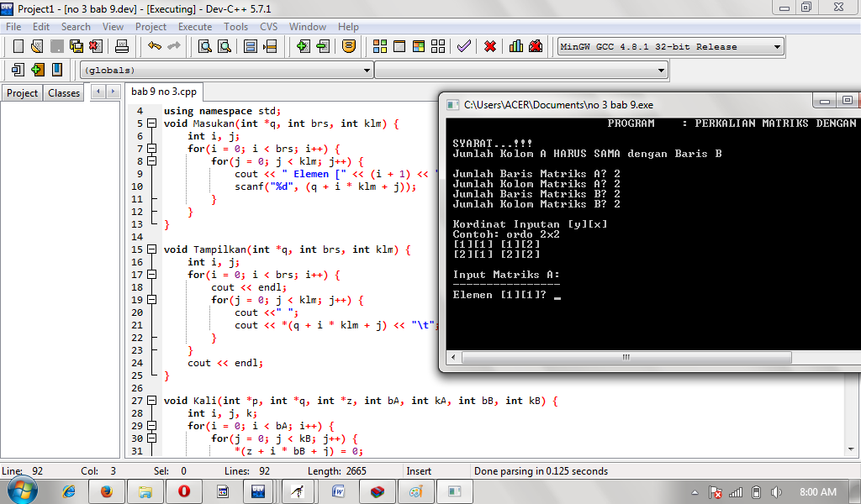
Task: Open the empty function list dropdown
Action: (521, 71)
